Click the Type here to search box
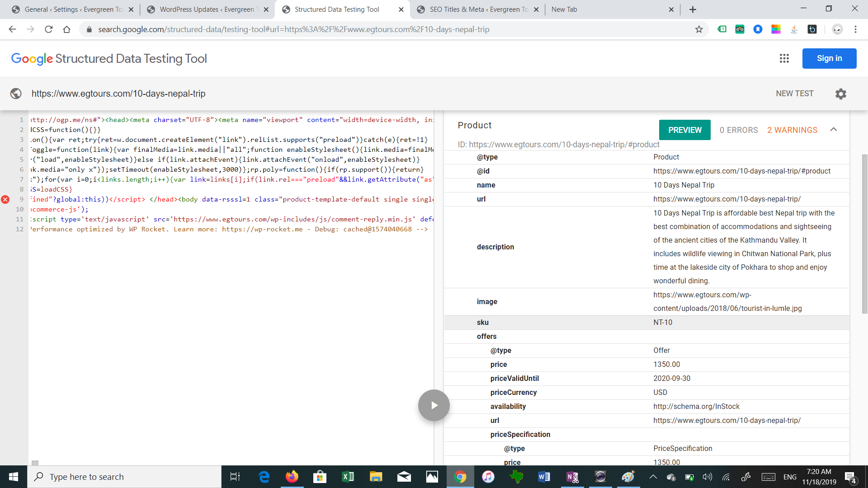This screenshot has width=868, height=488. (x=124, y=477)
